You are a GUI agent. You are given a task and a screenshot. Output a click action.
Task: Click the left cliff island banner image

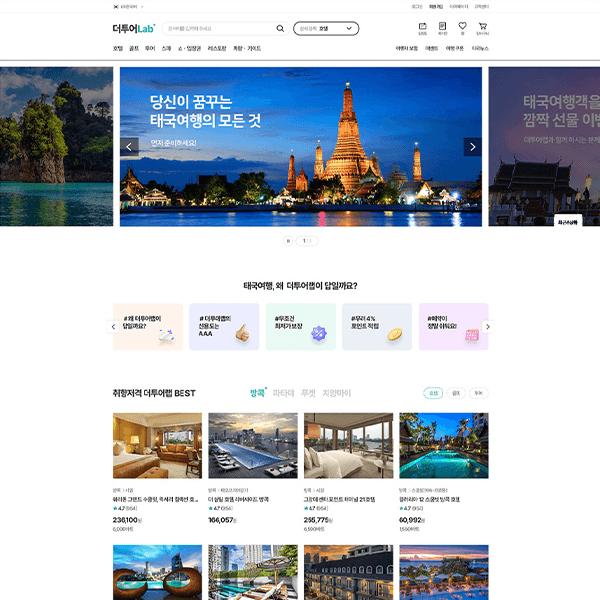(56, 147)
